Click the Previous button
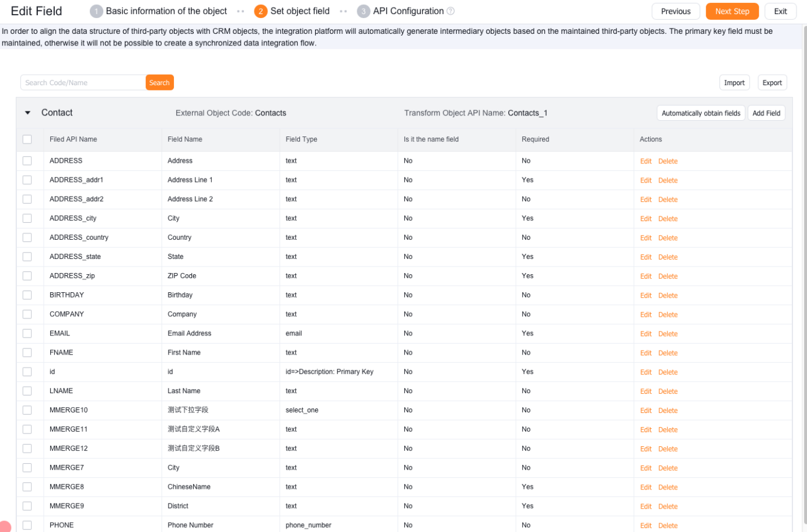The width and height of the screenshot is (807, 532). click(676, 11)
